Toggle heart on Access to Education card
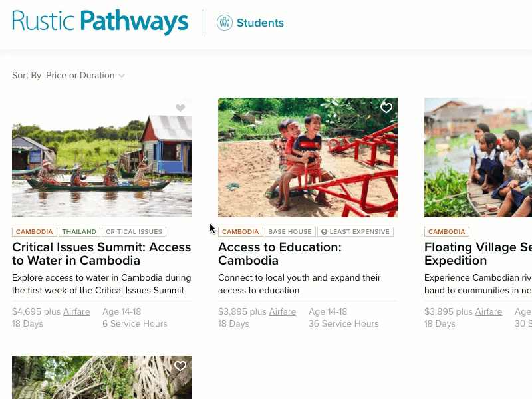Viewport: 532px width, 399px height. pyautogui.click(x=386, y=108)
